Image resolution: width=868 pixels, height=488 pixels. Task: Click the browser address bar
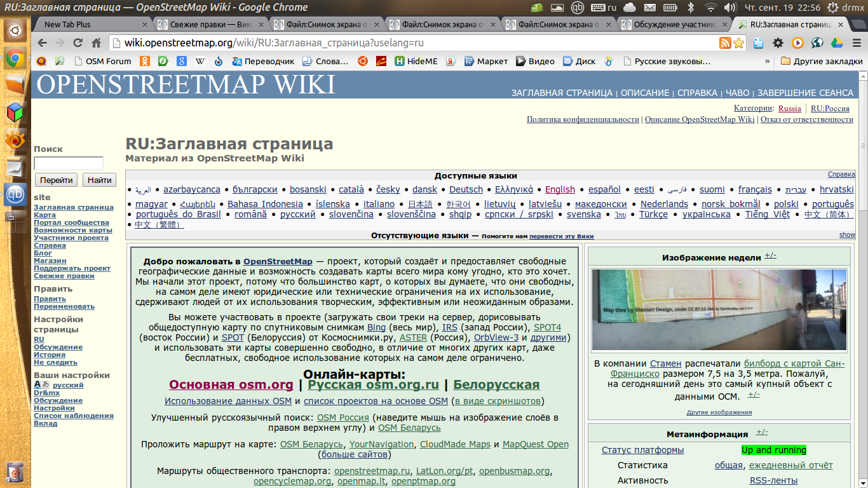tap(413, 43)
